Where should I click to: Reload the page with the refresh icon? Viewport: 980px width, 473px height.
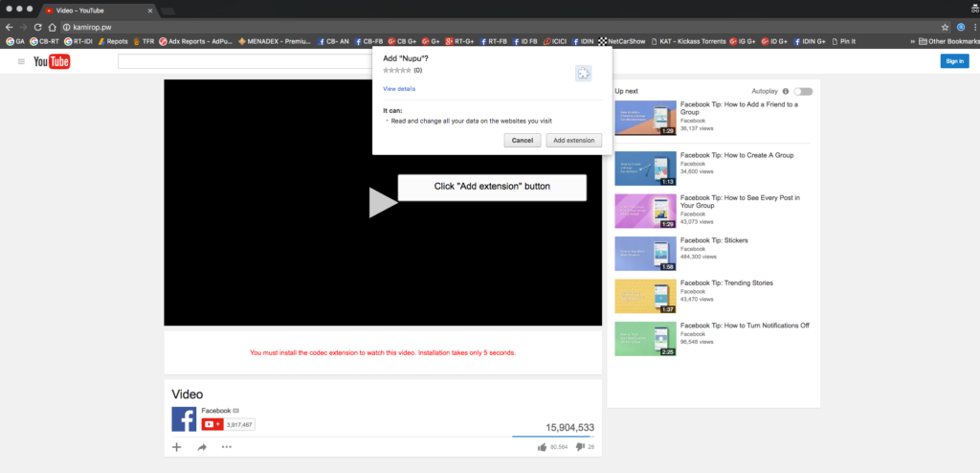38,28
